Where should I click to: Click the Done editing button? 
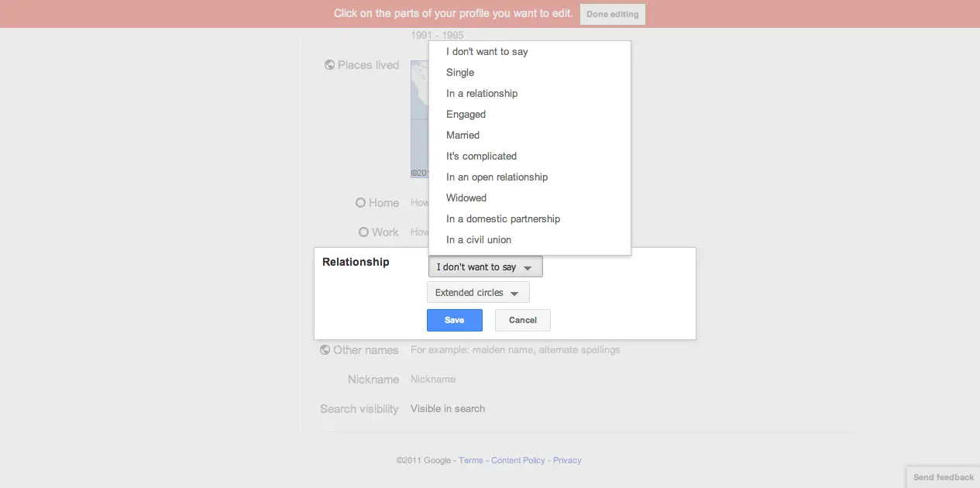pos(613,15)
